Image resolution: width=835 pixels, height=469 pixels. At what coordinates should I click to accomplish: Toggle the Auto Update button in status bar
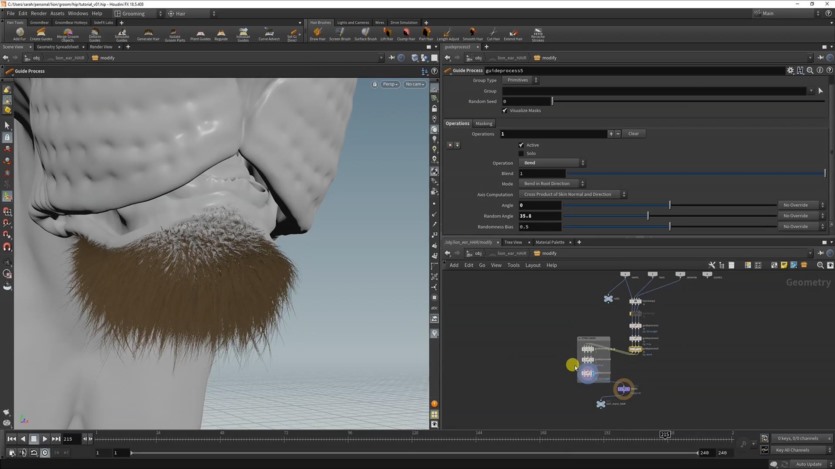(x=809, y=464)
